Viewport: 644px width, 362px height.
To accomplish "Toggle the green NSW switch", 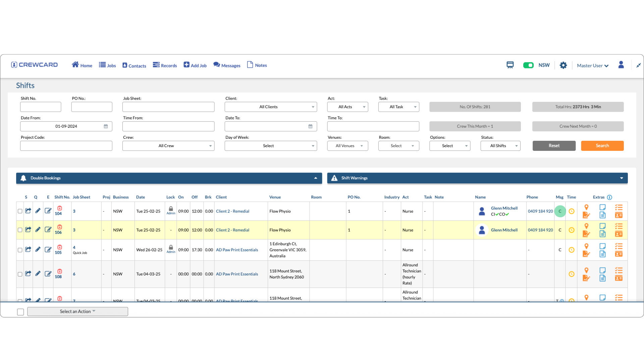I will [x=528, y=65].
